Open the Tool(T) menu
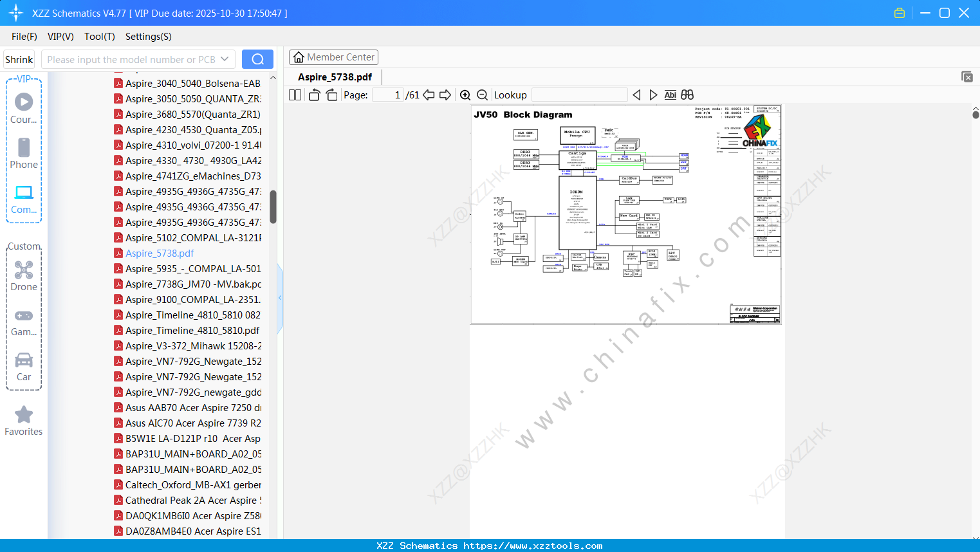The height and width of the screenshot is (552, 980). coord(100,37)
